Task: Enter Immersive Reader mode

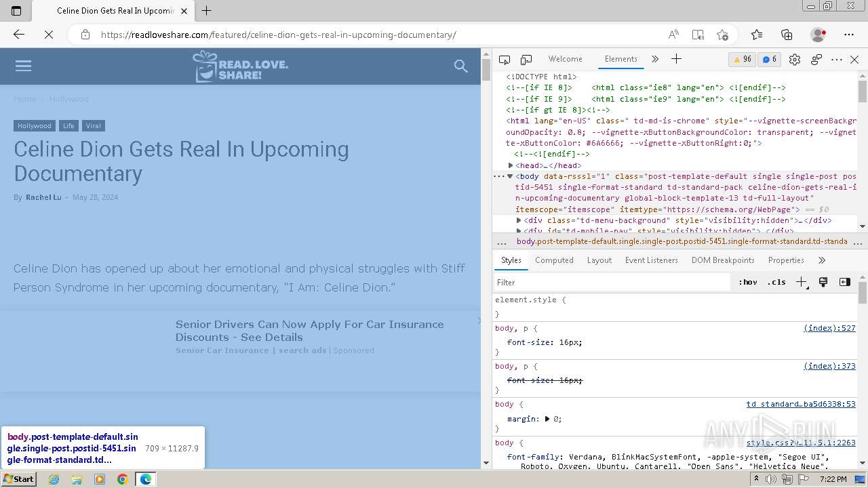Action: (x=698, y=35)
